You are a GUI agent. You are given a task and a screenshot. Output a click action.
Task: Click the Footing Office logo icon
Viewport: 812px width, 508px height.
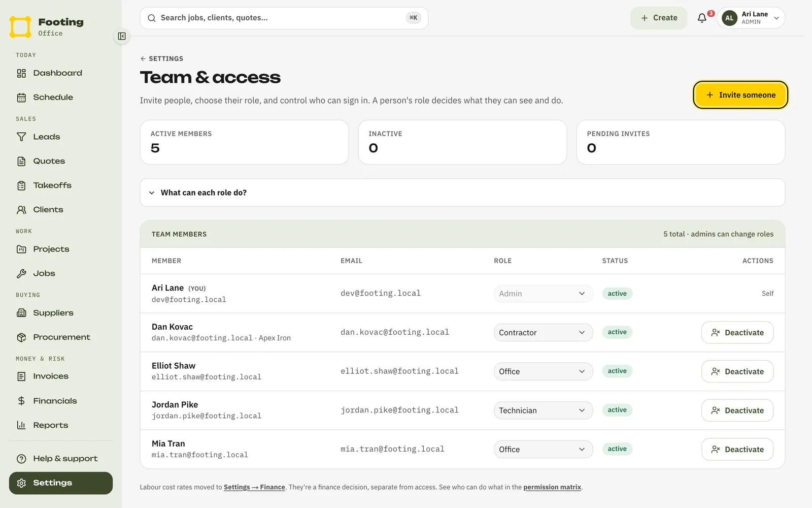pyautogui.click(x=20, y=27)
